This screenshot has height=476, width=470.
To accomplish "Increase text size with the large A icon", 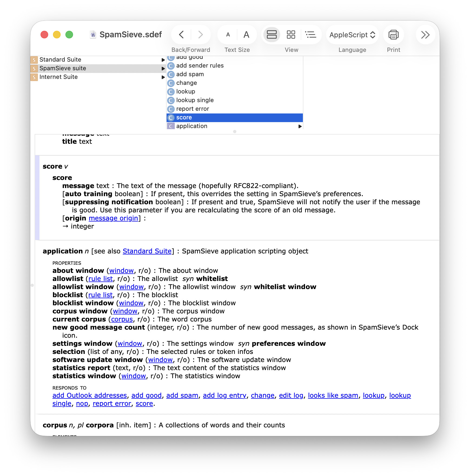I will 246,35.
